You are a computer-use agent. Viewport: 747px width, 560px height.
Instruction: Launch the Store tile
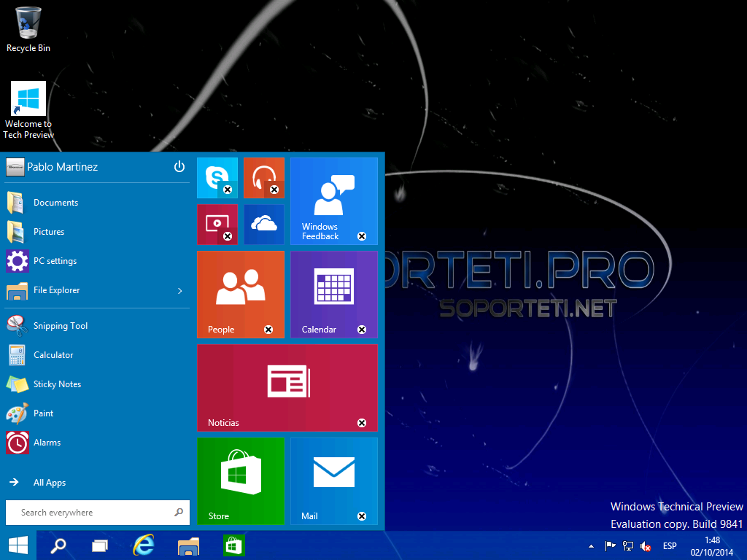[x=239, y=478]
